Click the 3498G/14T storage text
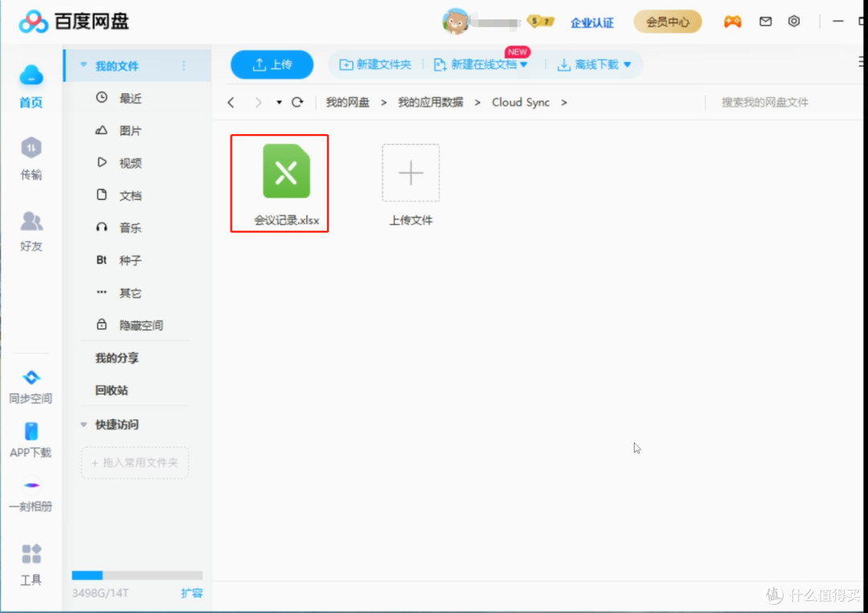The image size is (868, 613). (100, 593)
